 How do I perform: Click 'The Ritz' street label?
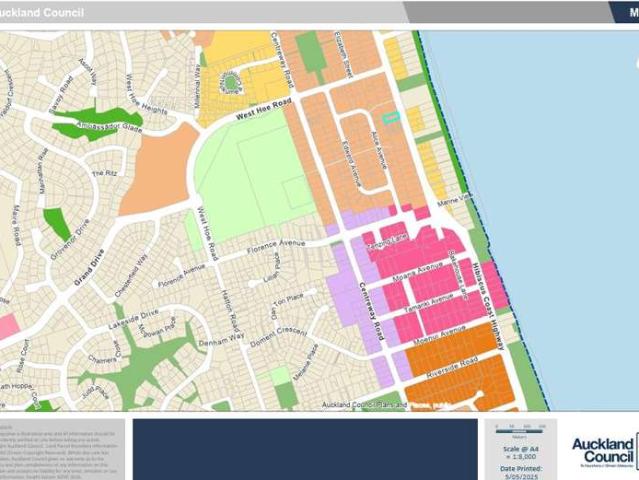point(104,173)
